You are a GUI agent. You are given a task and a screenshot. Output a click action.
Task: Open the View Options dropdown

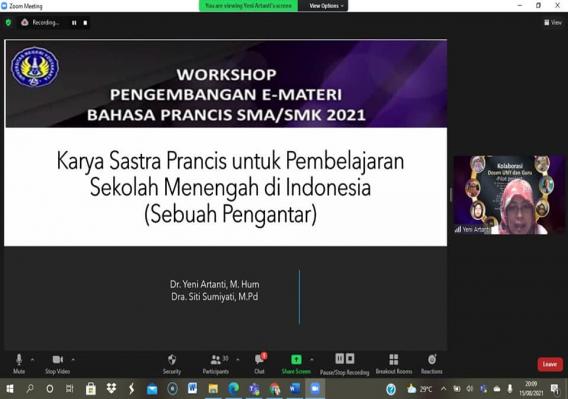[326, 6]
